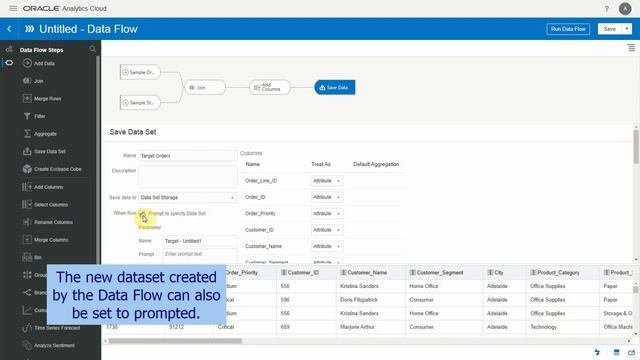Open the diagram options menu icon
640x360 pixels.
pyautogui.click(x=631, y=48)
